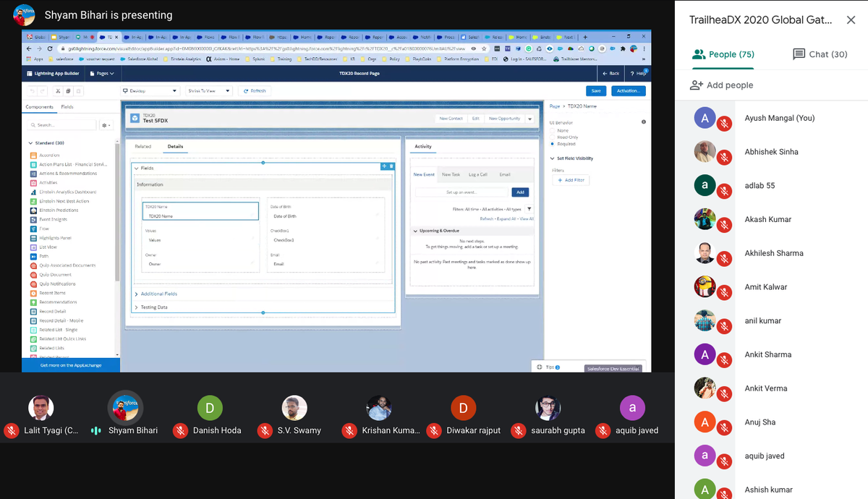Select the Activities component icon
This screenshot has width=868, height=499.
coord(33,183)
